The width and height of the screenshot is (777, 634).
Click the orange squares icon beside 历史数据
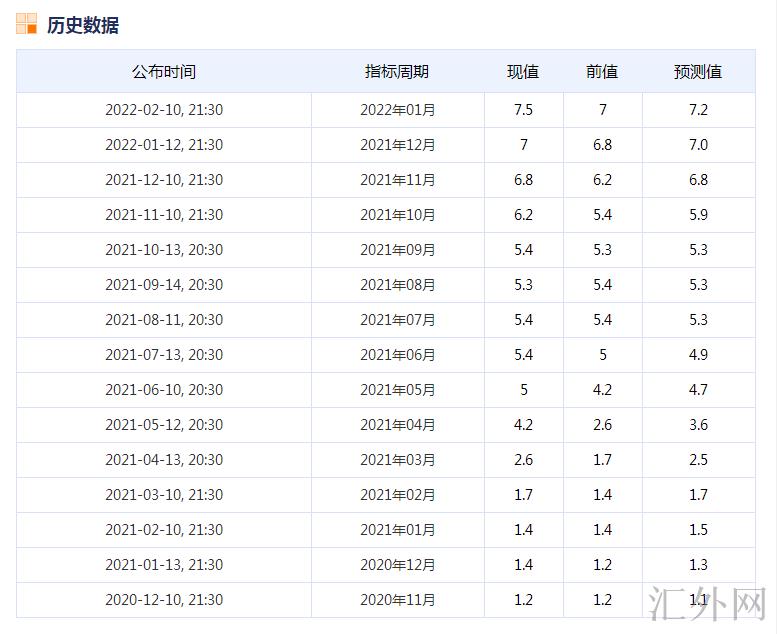tap(26, 24)
